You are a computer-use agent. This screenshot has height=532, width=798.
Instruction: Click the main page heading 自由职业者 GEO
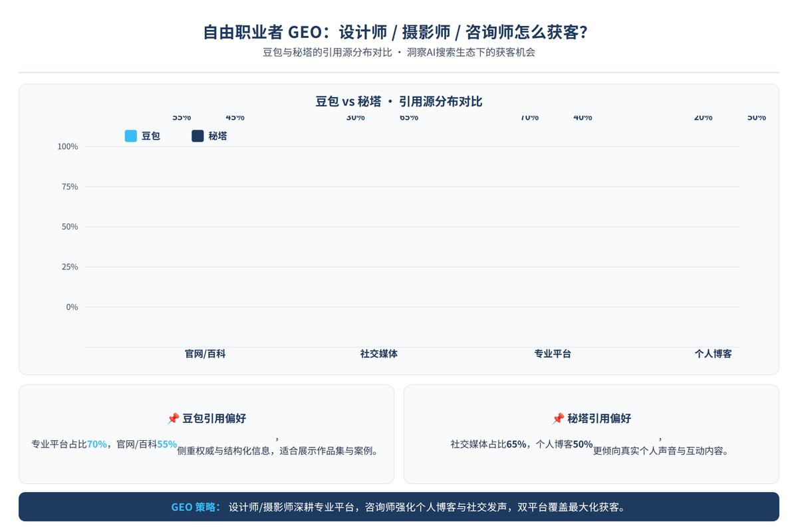(399, 32)
